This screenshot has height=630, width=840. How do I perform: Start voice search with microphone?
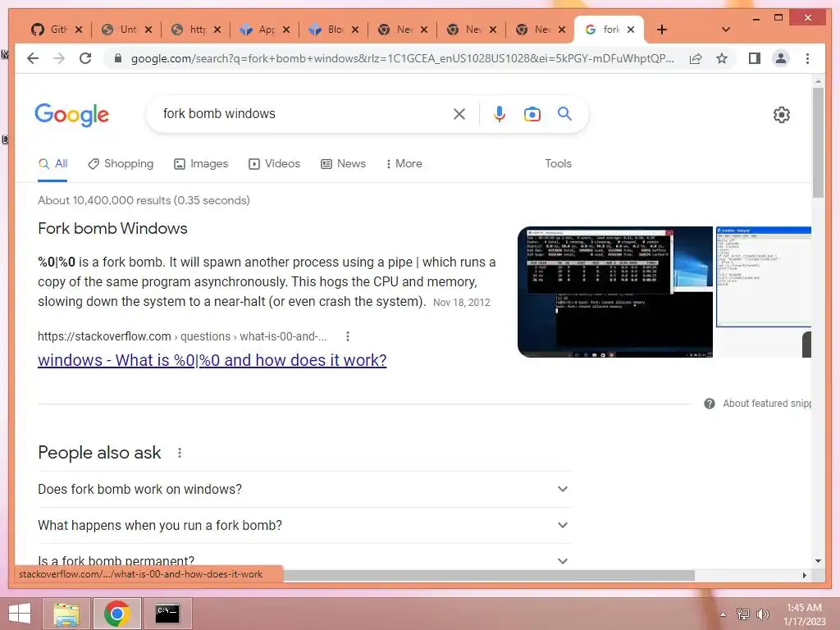pyautogui.click(x=500, y=114)
